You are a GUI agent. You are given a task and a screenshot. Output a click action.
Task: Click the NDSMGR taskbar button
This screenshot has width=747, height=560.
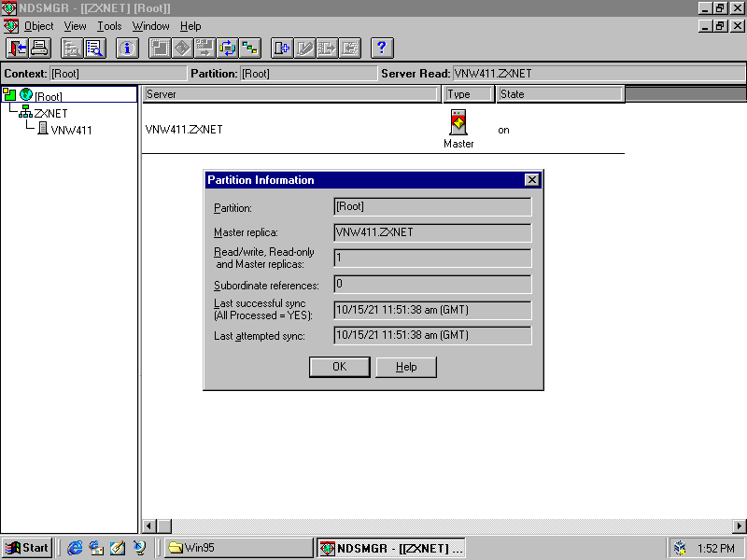click(x=390, y=548)
